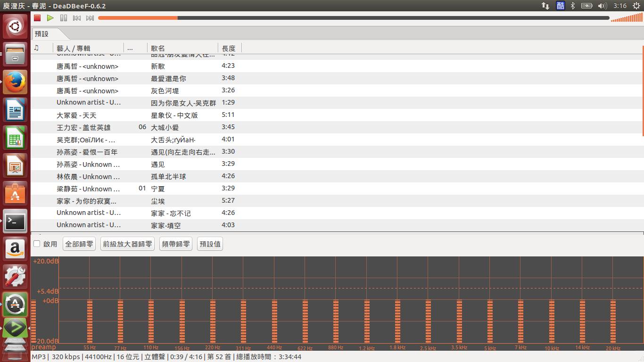Adjust the 880 Hz band slider
Image resolution: width=644 pixels, height=362 pixels.
(336, 321)
